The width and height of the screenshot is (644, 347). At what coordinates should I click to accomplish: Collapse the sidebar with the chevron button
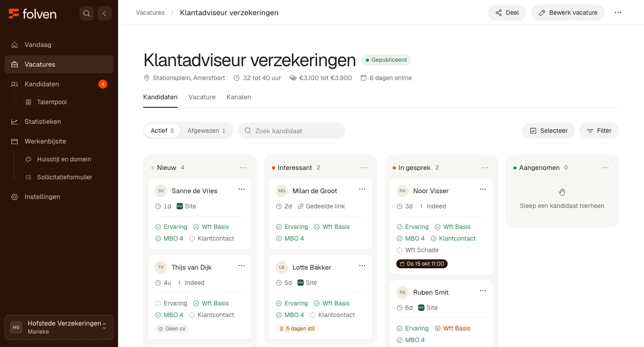tap(105, 13)
